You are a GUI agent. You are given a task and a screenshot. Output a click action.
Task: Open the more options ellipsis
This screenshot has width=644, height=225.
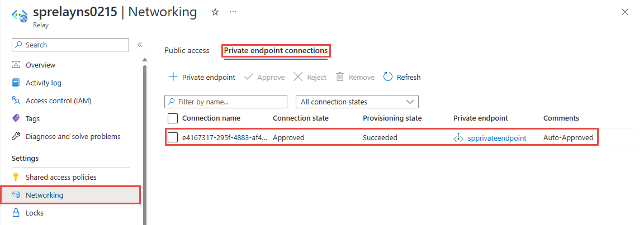pos(233,12)
